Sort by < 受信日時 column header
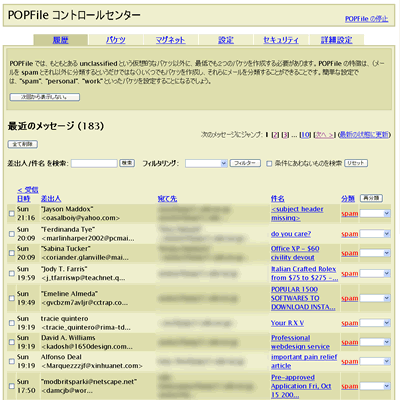The width and height of the screenshot is (400, 400). click(28, 194)
